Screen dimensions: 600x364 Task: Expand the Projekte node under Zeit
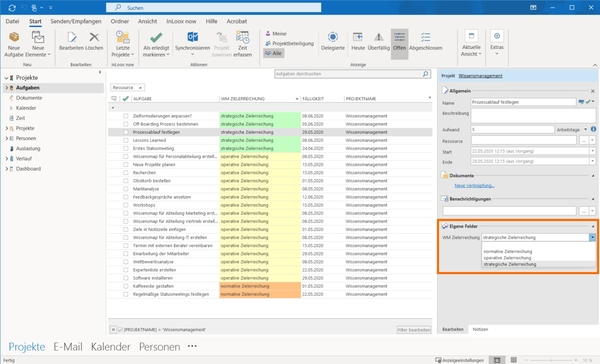[7, 128]
